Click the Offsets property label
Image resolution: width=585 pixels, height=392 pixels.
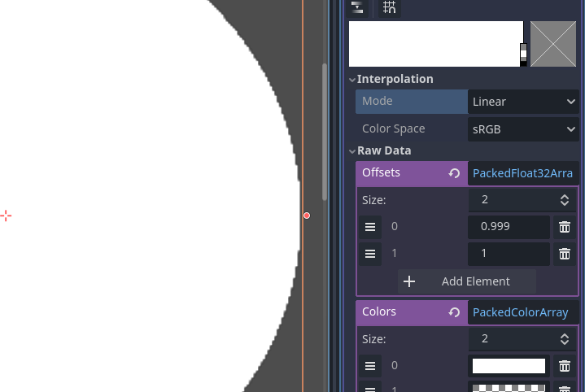click(x=381, y=172)
